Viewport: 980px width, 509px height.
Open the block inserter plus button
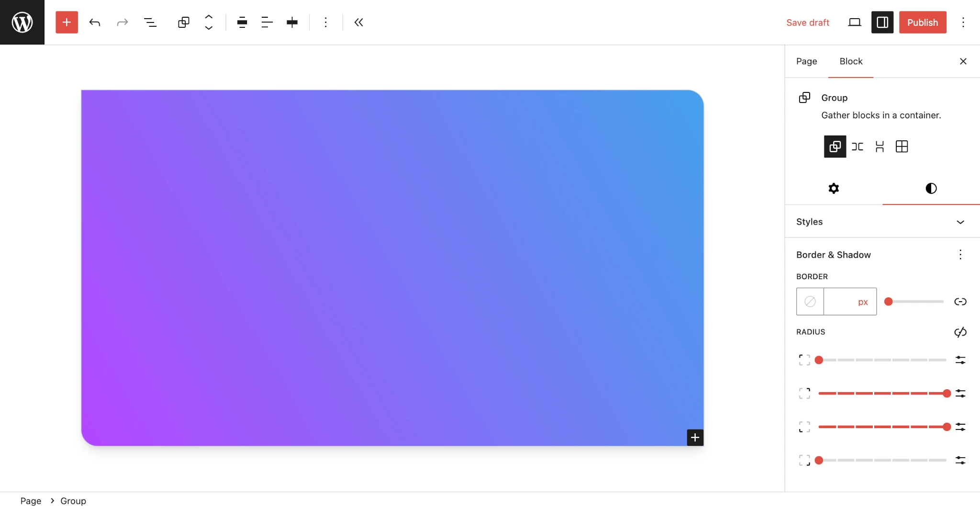point(67,22)
